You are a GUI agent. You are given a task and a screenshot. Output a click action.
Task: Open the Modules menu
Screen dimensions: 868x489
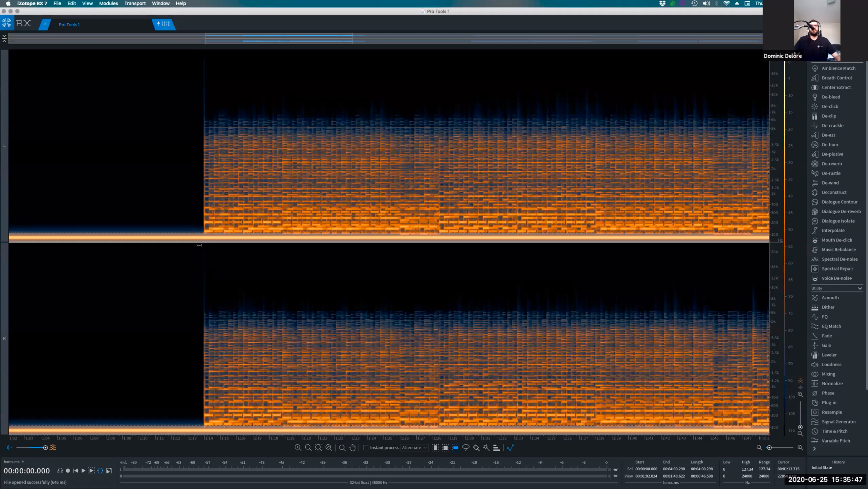coord(109,3)
